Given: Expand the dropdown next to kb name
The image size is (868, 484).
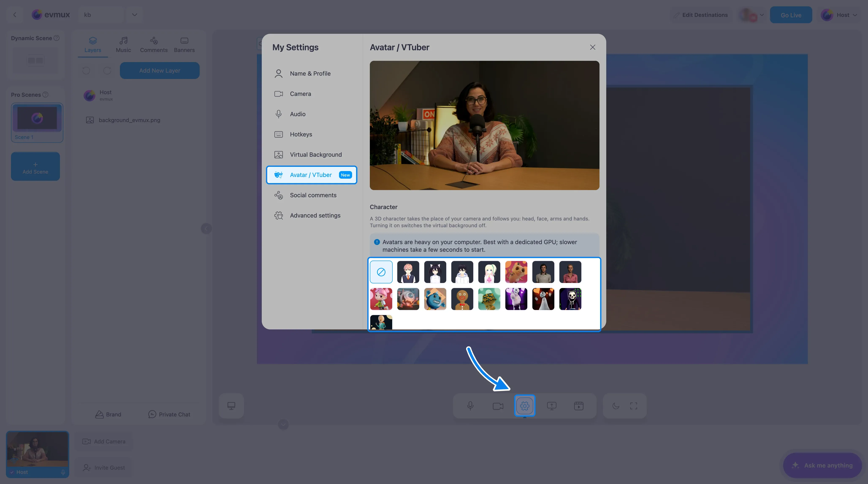Looking at the screenshot, I should pyautogui.click(x=134, y=15).
